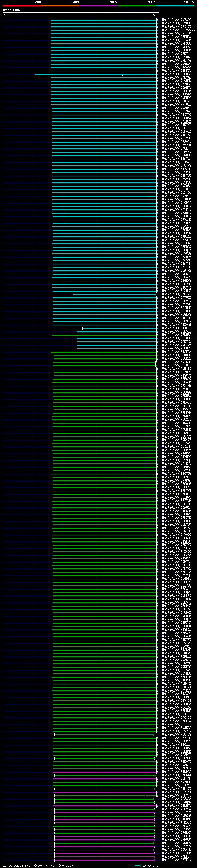
Task: Click label UniRef100_Q8RY14
Action: pyautogui.click(x=177, y=54)
